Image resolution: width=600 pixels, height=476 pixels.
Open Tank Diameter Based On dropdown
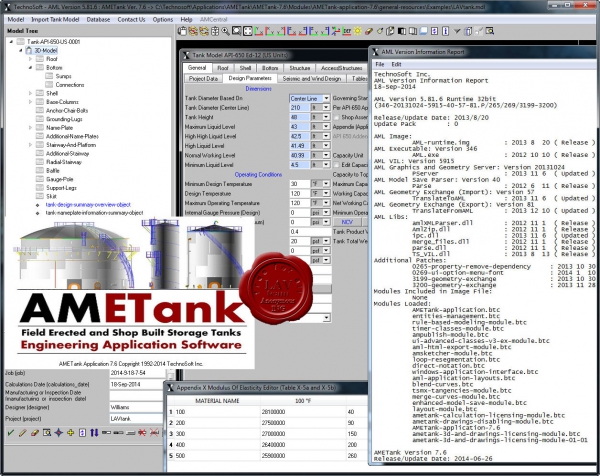pos(326,98)
